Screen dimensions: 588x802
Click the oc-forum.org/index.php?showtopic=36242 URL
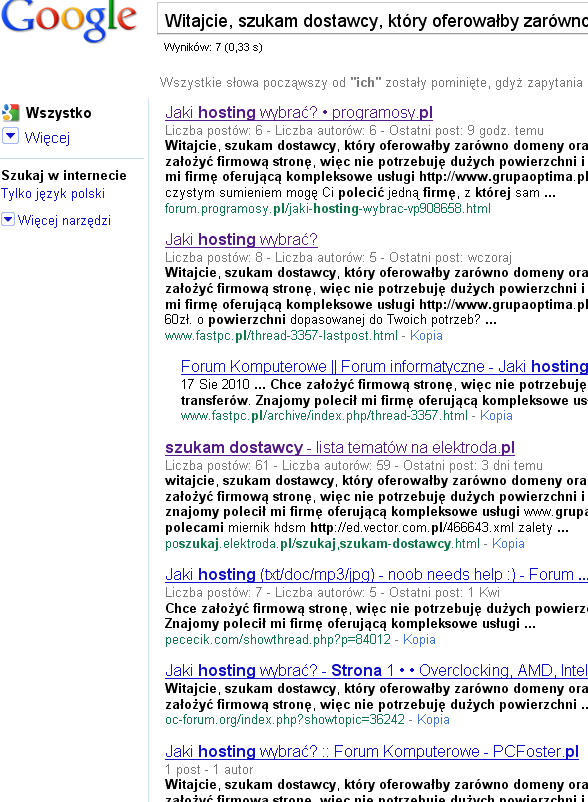click(285, 719)
